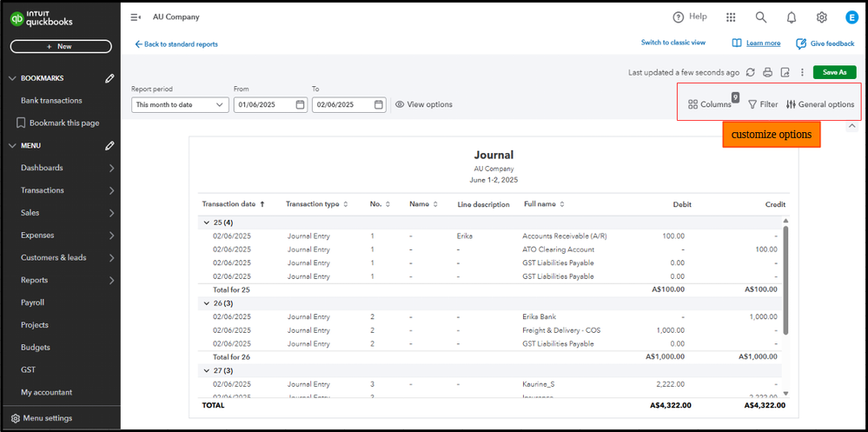Open the notifications bell

(792, 17)
